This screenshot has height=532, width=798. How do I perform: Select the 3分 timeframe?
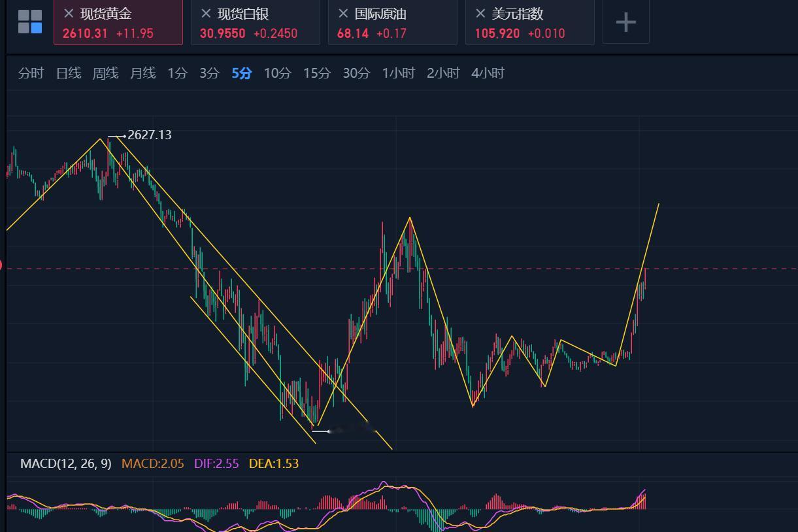[209, 73]
